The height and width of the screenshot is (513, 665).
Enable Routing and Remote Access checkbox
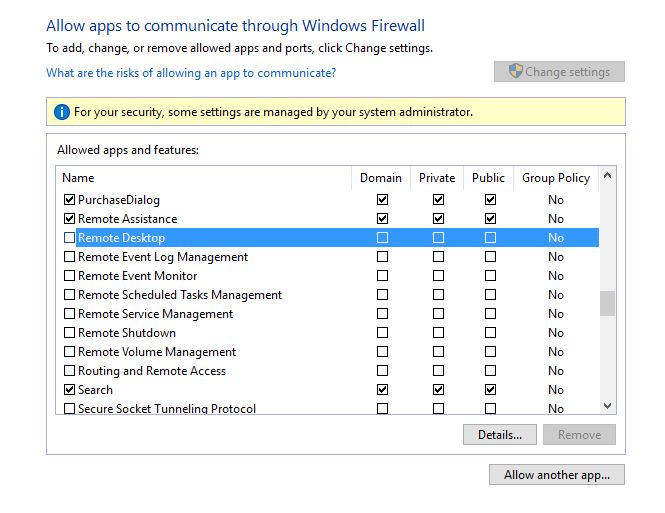(69, 371)
